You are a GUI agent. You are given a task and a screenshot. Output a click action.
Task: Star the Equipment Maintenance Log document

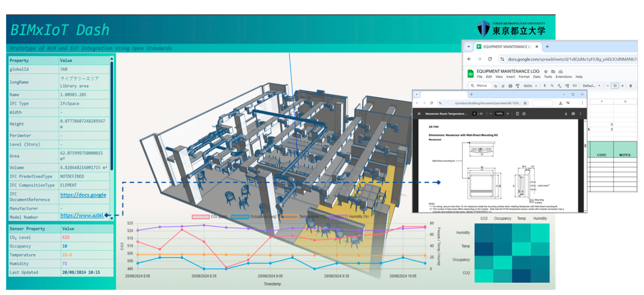(x=546, y=71)
